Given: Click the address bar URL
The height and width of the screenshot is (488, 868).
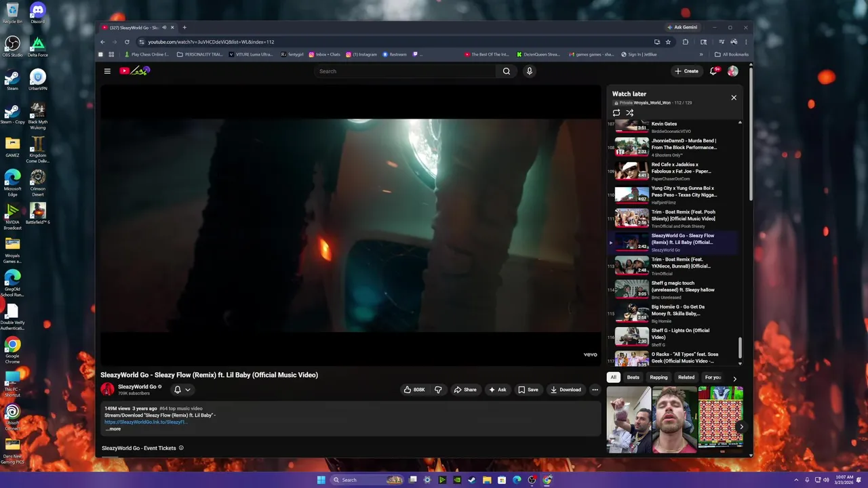Looking at the screenshot, I should point(211,42).
